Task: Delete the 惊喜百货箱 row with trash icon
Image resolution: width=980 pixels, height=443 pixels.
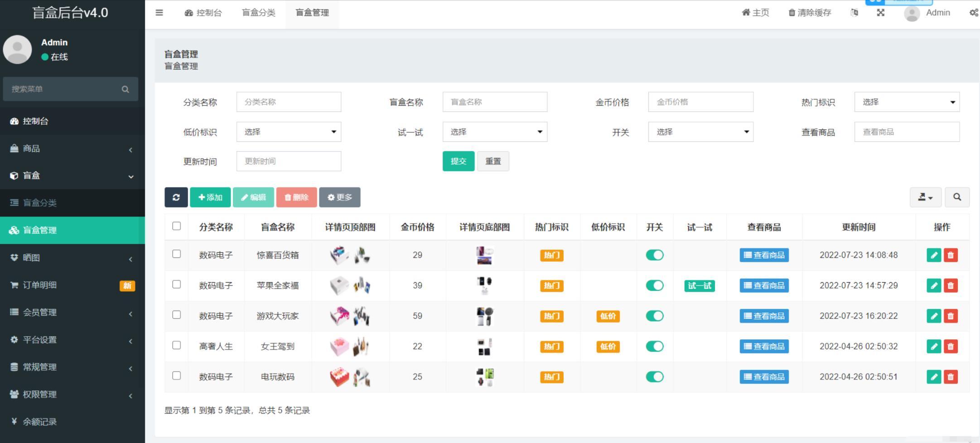Action: [x=951, y=255]
